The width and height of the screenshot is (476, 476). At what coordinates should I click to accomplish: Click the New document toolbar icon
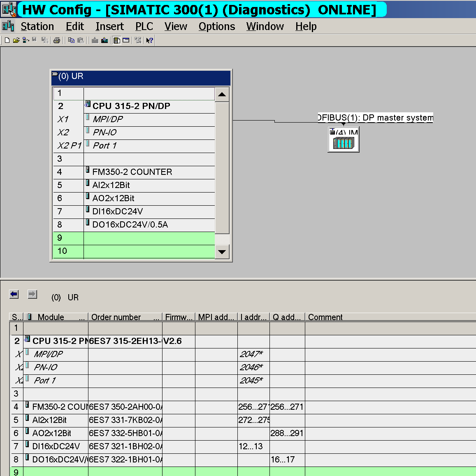pos(7,40)
